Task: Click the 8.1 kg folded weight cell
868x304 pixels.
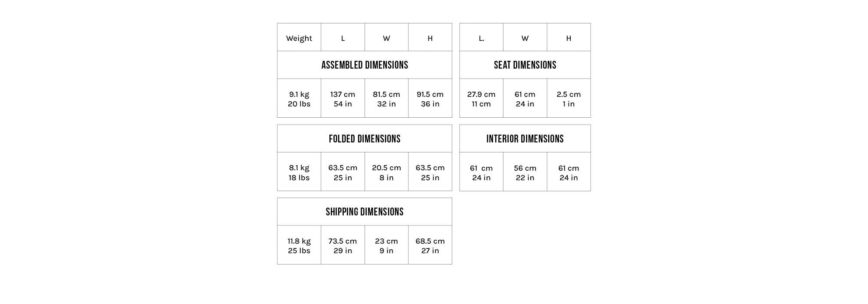Action: pyautogui.click(x=299, y=172)
